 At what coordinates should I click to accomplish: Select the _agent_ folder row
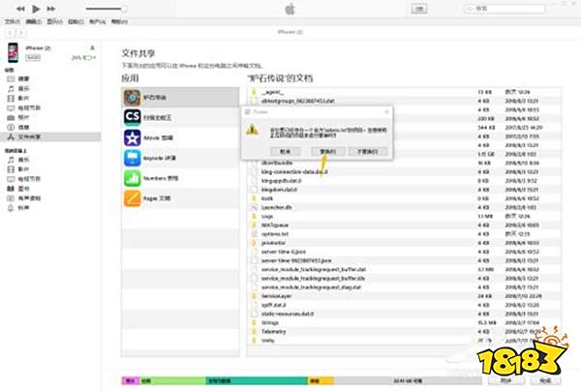point(404,92)
